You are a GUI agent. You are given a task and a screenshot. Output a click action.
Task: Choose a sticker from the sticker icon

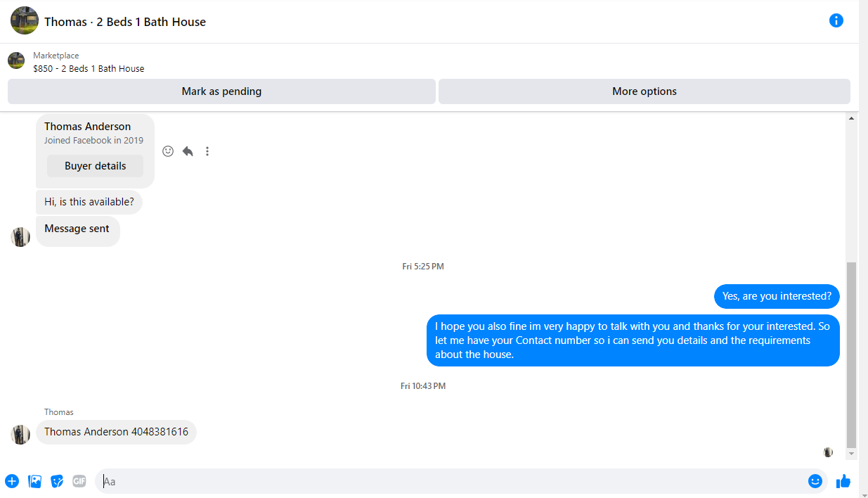(57, 481)
